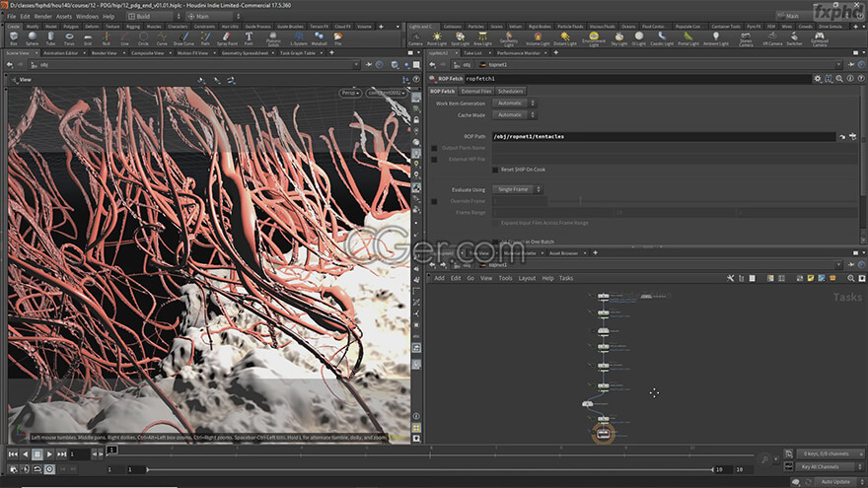Open Evaluate Using dropdown
Image resolution: width=868 pixels, height=488 pixels.
pyautogui.click(x=517, y=189)
